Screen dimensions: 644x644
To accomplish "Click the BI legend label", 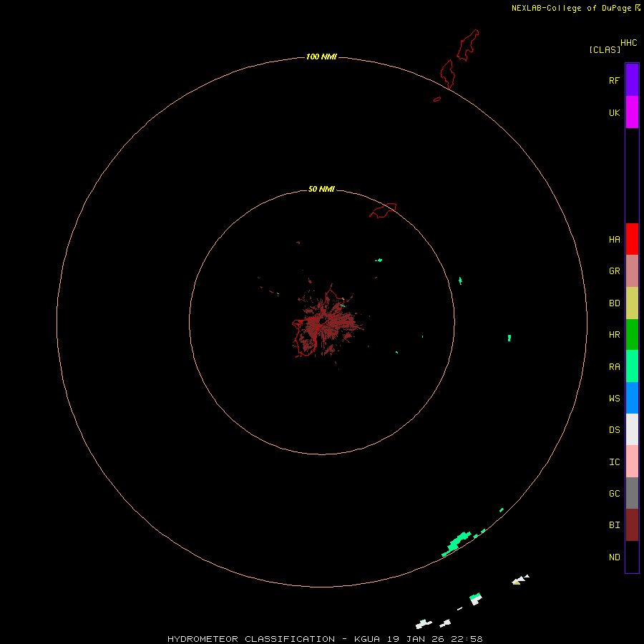I will (614, 525).
